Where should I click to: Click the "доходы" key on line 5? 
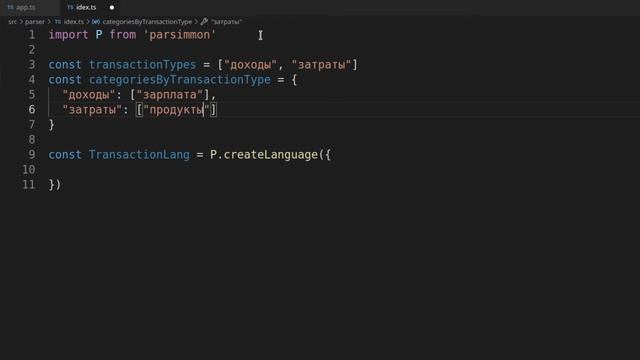point(89,95)
